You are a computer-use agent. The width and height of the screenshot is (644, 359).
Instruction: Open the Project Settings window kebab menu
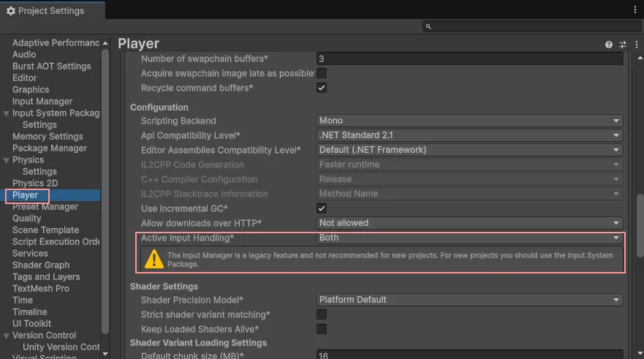point(634,10)
